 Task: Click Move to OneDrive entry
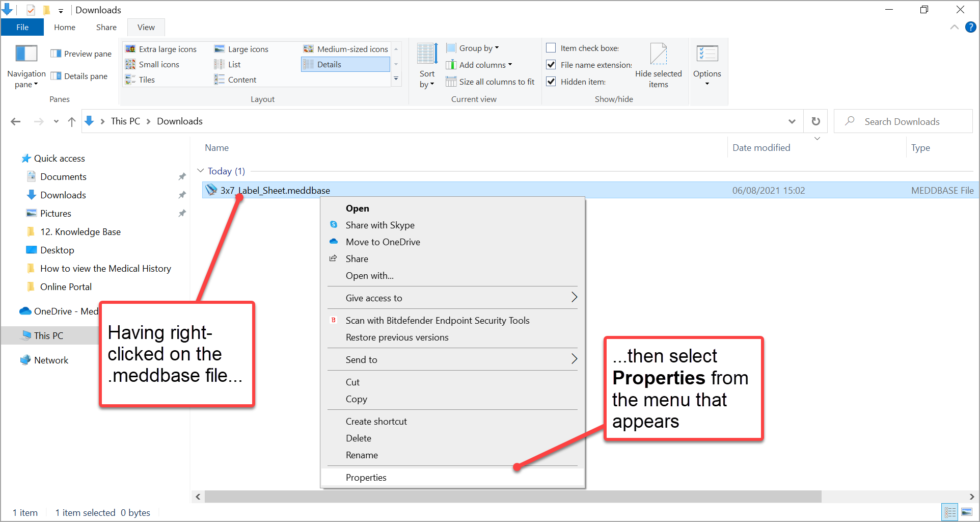tap(383, 242)
